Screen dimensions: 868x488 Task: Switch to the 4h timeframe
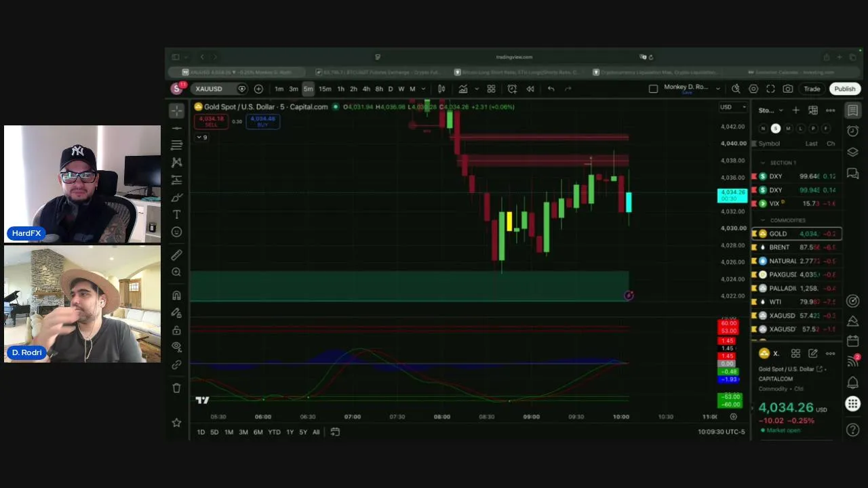366,89
